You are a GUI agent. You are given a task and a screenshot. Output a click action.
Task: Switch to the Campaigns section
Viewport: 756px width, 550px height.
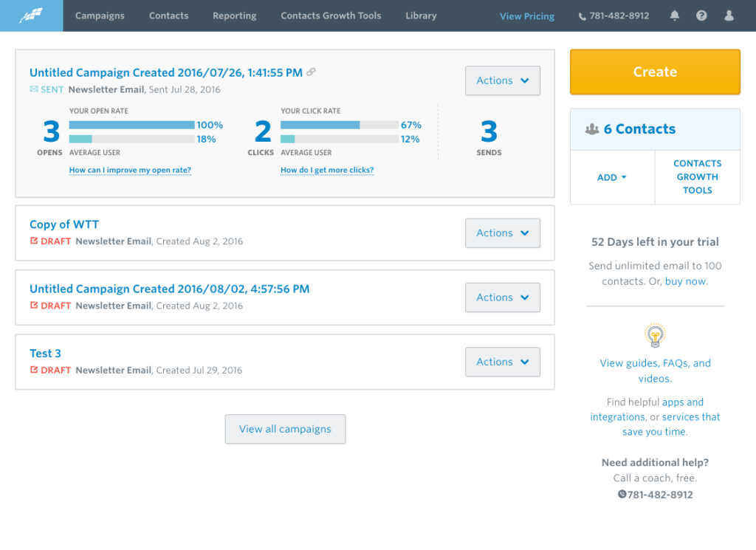click(x=100, y=16)
